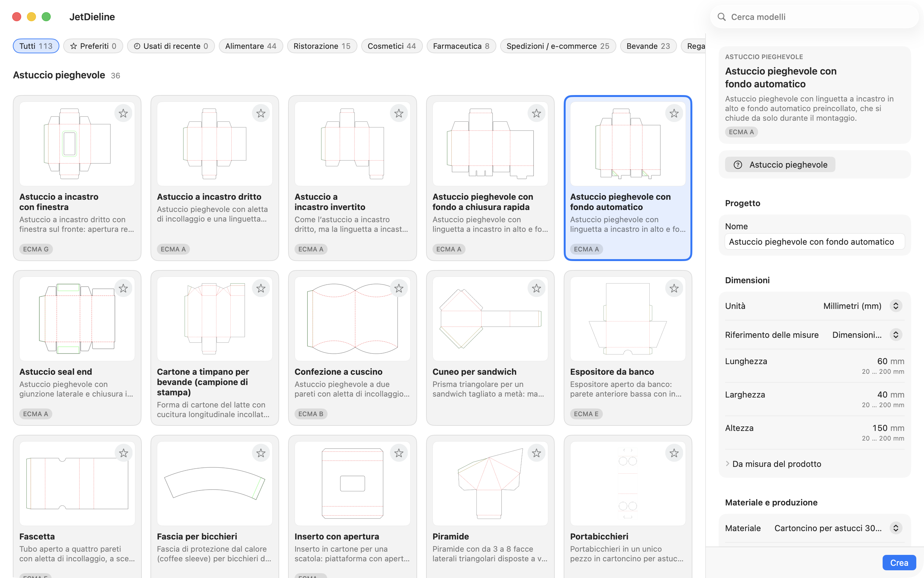Click star icon on Espositore da banco
The height and width of the screenshot is (578, 924).
tap(674, 288)
